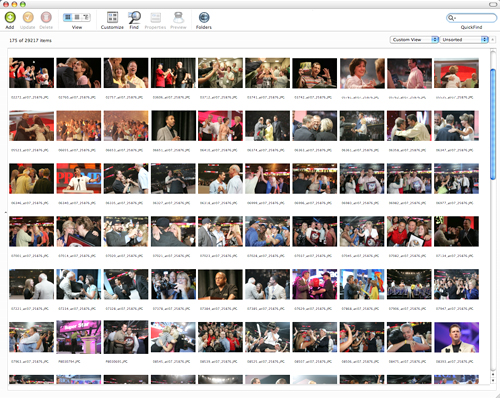Click the red Delete trash icon
The width and height of the screenshot is (500, 398).
(x=46, y=17)
